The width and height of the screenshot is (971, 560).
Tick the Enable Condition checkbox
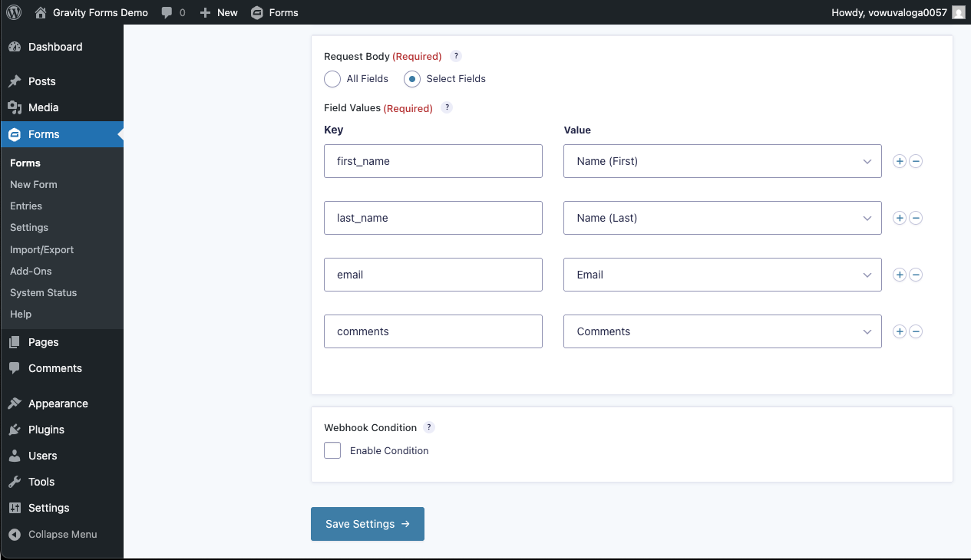click(x=332, y=450)
